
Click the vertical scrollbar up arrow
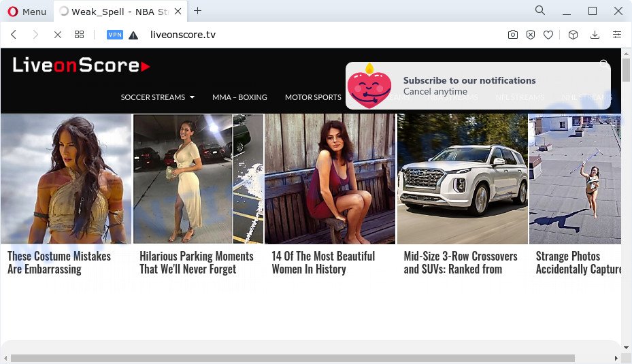pyautogui.click(x=626, y=53)
